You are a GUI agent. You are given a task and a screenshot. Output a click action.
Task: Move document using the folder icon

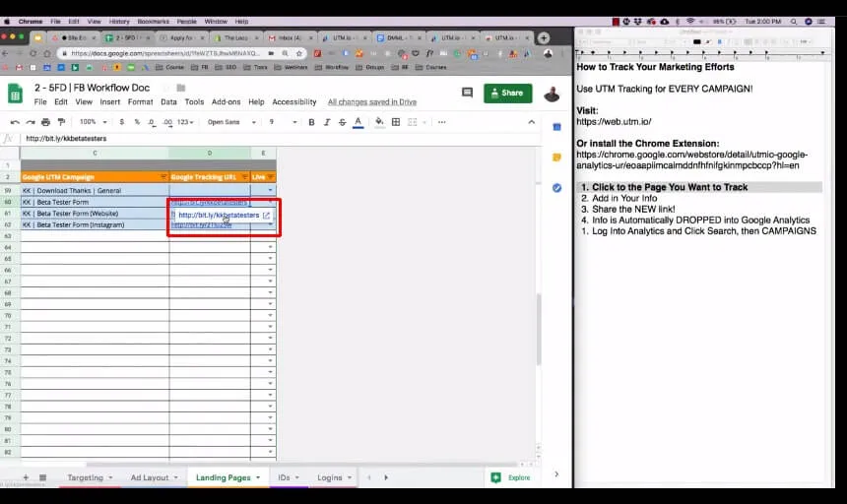point(181,88)
